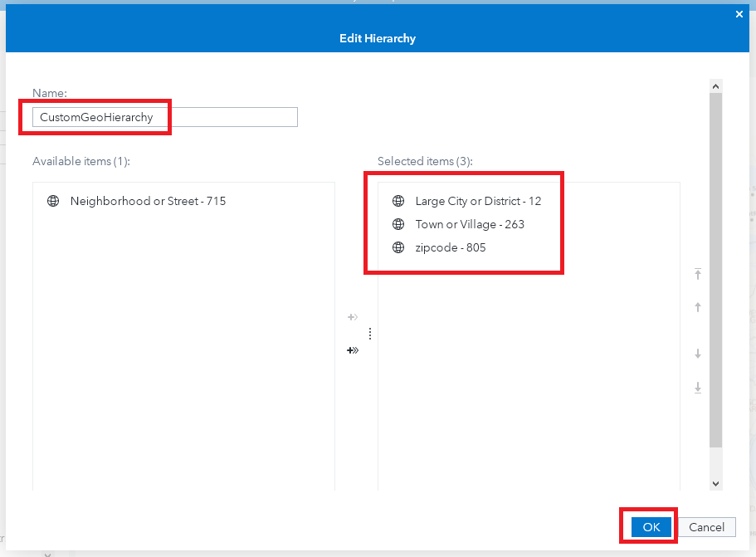
Task: Click the scrollbar up arrow
Action: pyautogui.click(x=715, y=85)
